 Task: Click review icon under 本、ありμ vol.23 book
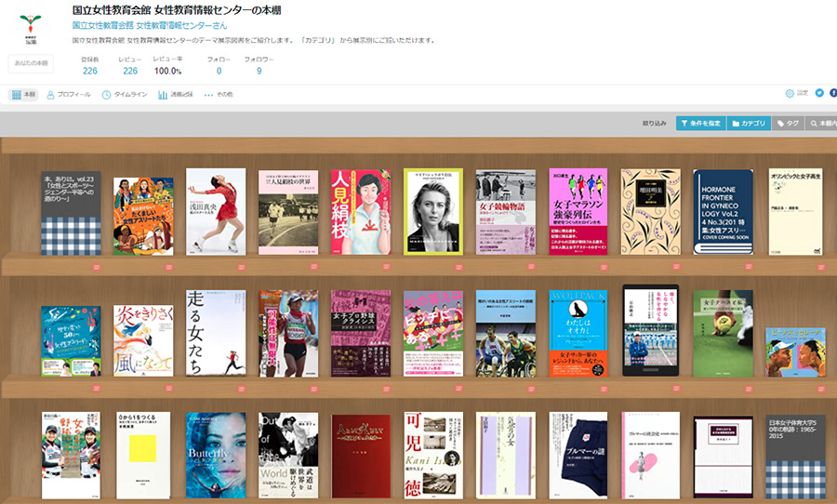click(x=96, y=267)
